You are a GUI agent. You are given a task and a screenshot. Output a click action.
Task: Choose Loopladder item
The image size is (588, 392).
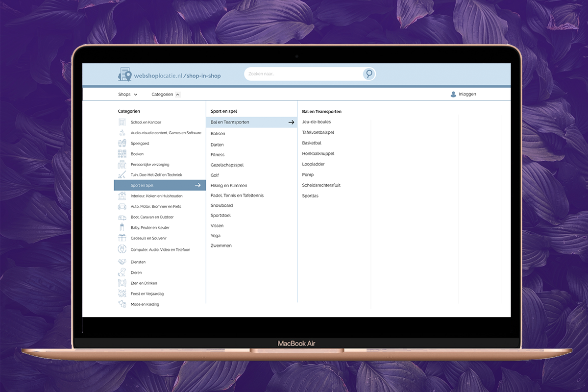click(x=314, y=164)
